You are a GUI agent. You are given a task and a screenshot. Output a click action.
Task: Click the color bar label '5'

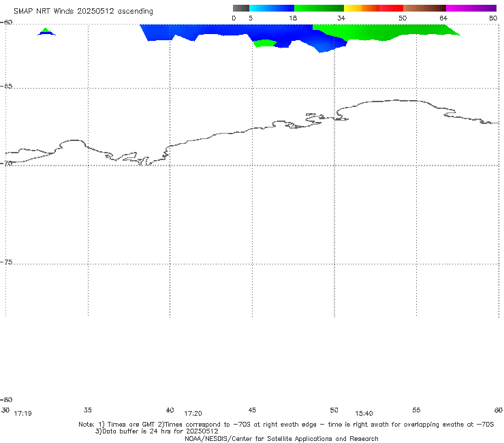click(x=251, y=18)
